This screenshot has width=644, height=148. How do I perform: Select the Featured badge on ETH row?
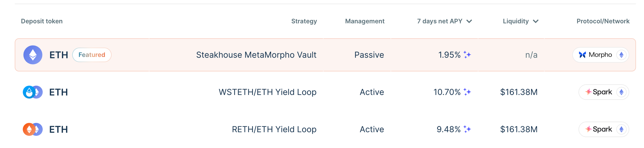(92, 55)
